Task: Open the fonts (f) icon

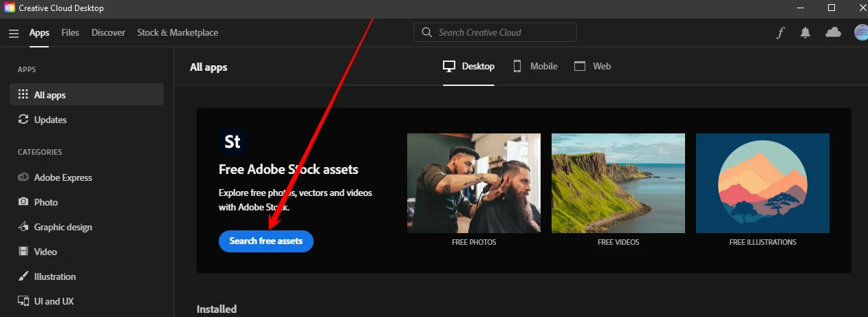Action: click(780, 32)
